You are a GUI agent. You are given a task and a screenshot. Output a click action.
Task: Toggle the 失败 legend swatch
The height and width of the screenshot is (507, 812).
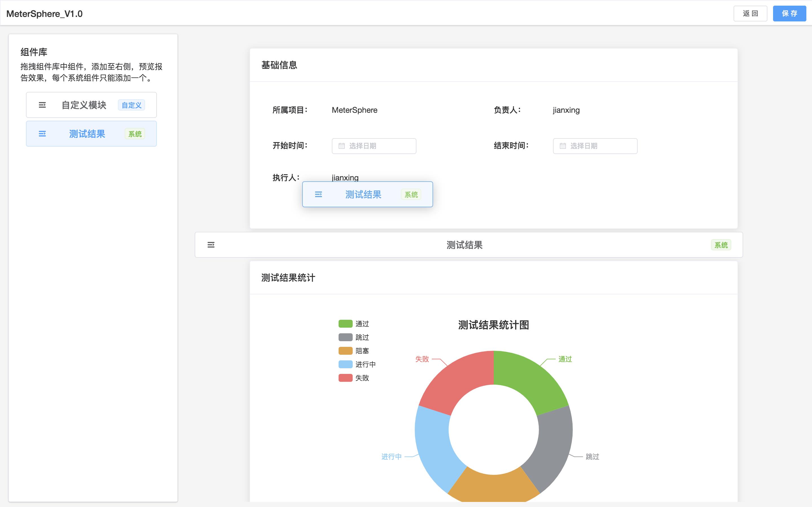[345, 378]
